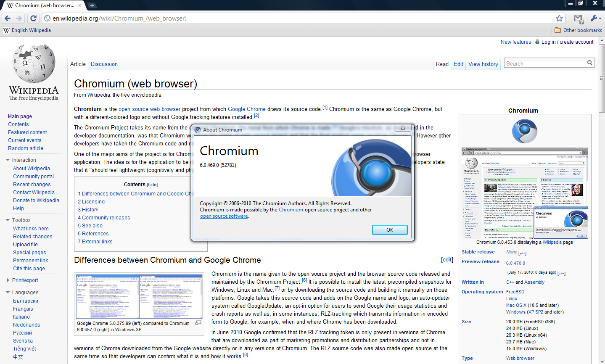Switch to the Français language version
605x364 pixels.
point(23,309)
